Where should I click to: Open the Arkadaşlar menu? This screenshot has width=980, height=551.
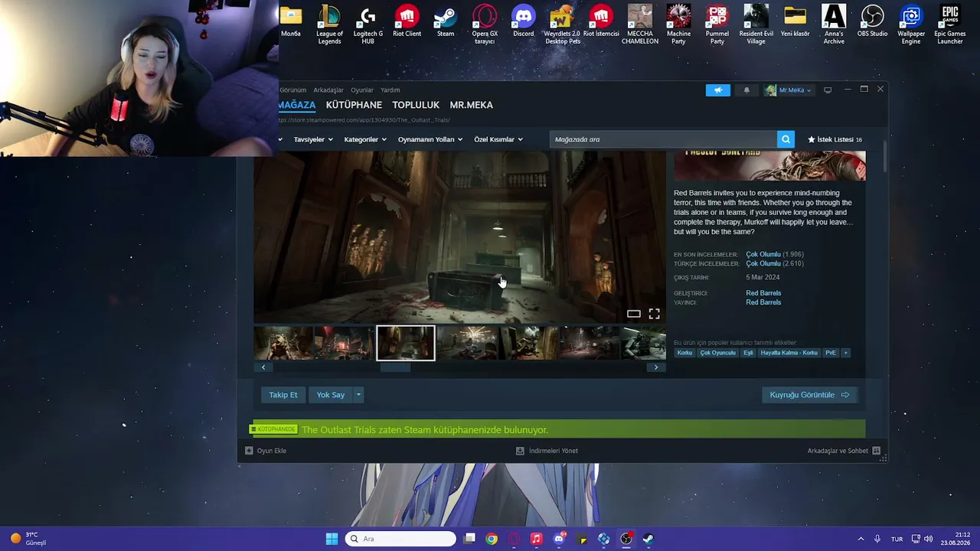[328, 90]
